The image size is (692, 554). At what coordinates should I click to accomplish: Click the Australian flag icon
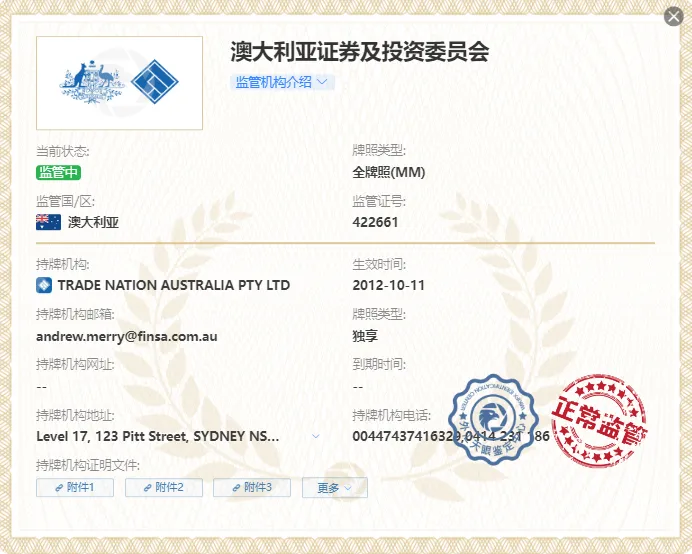pos(48,222)
